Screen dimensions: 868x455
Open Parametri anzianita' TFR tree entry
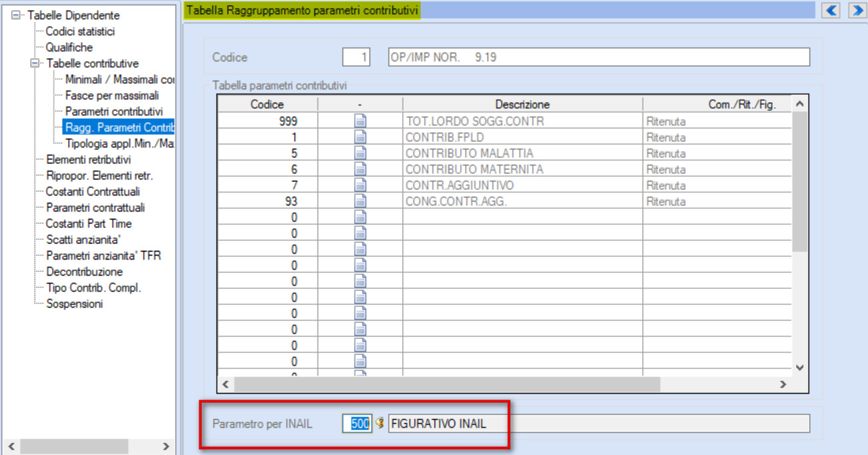(103, 256)
